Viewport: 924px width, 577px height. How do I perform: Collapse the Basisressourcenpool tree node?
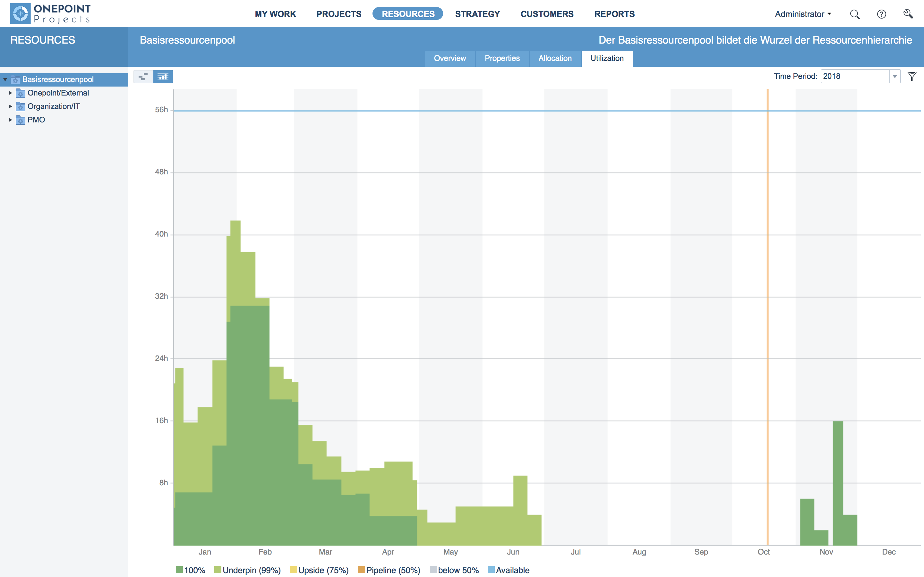pos(5,80)
